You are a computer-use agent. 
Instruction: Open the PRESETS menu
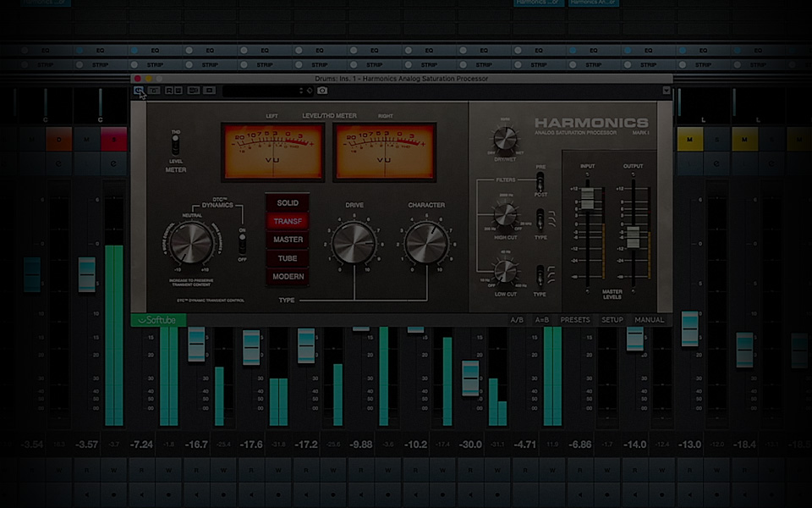(575, 320)
